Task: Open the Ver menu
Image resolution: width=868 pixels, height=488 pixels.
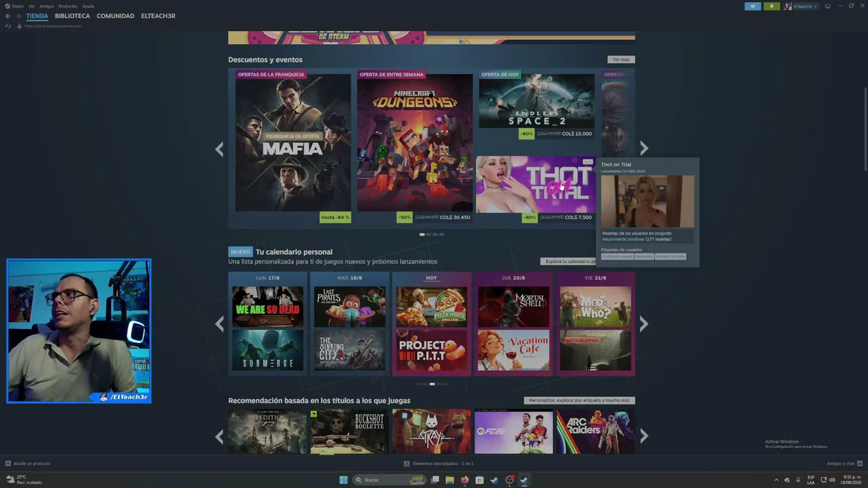Action: tap(31, 6)
